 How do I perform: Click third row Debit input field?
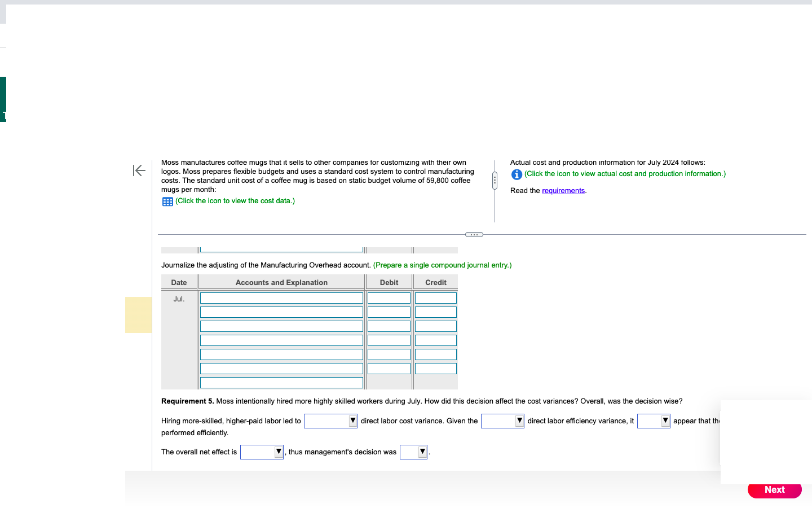tap(389, 326)
